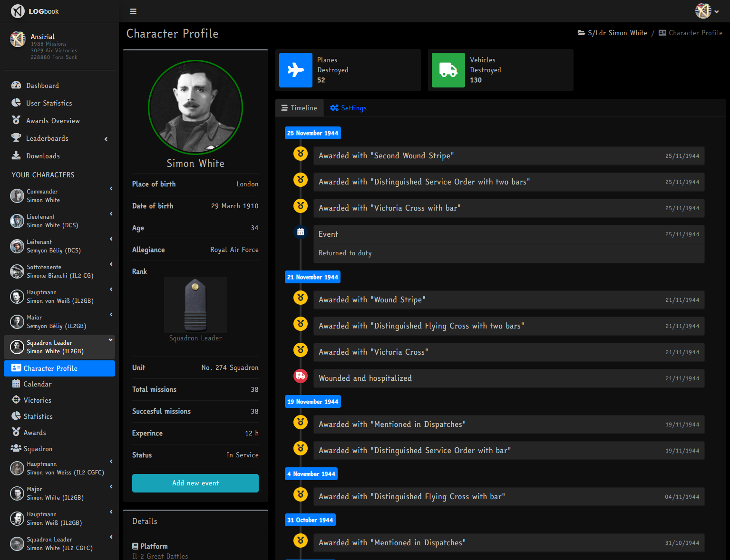The image size is (730, 560).
Task: Click the Add new event button
Action: [x=195, y=483]
